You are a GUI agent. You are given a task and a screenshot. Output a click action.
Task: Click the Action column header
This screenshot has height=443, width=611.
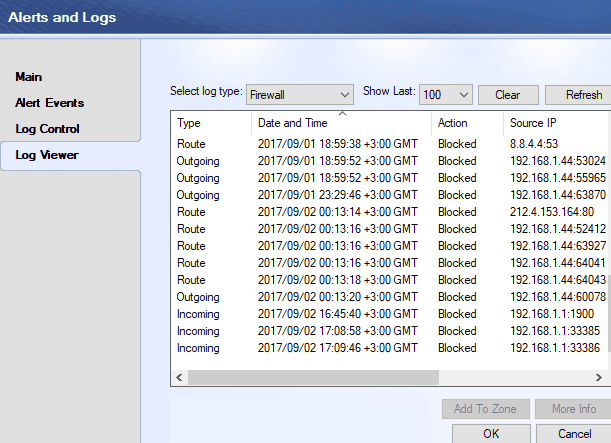click(453, 123)
